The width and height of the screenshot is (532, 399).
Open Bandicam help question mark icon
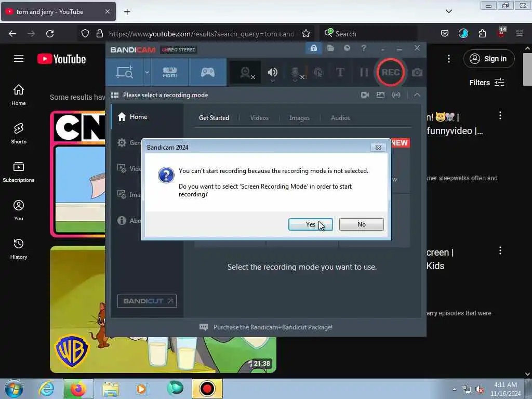[x=364, y=48]
